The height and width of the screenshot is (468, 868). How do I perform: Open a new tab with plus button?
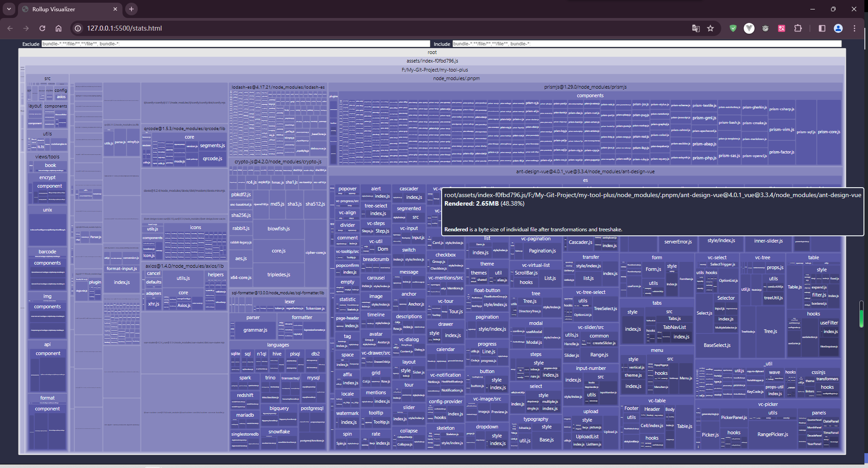point(131,9)
